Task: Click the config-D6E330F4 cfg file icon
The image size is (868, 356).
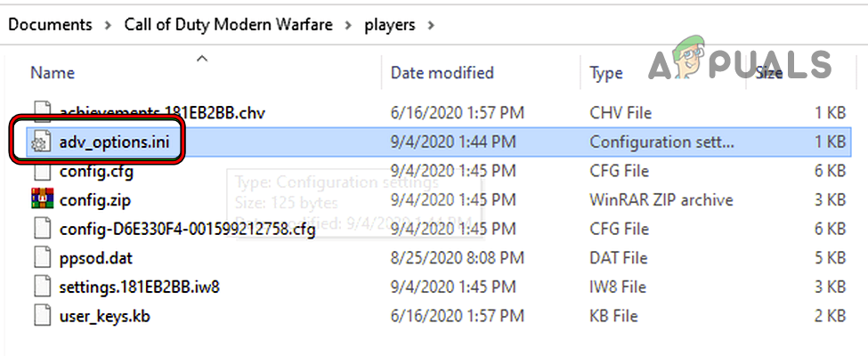Action: tap(41, 229)
